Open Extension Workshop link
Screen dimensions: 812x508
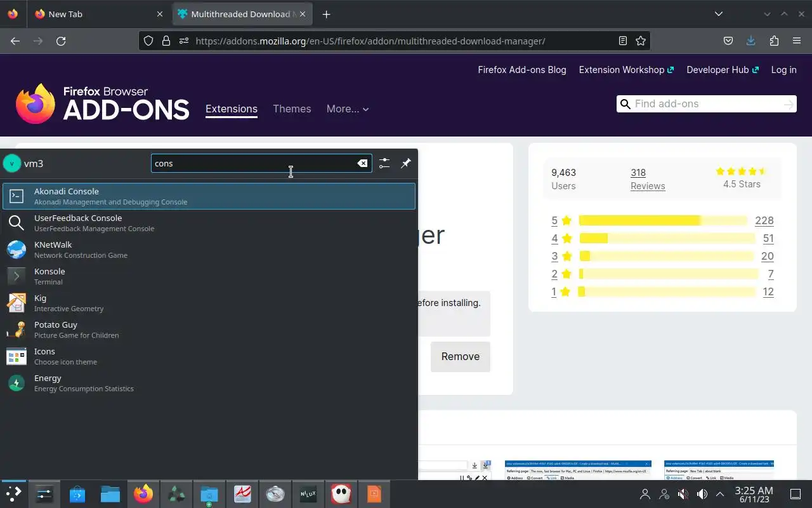pyautogui.click(x=626, y=70)
